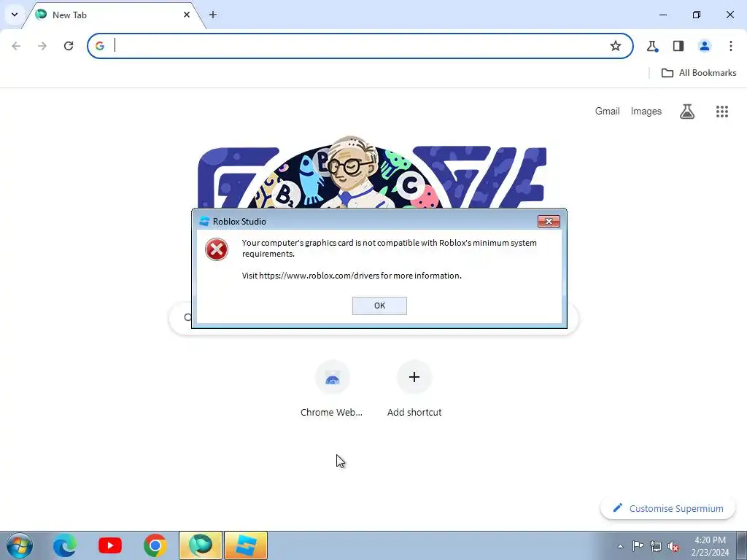Go back using the browser back arrow

coord(16,46)
